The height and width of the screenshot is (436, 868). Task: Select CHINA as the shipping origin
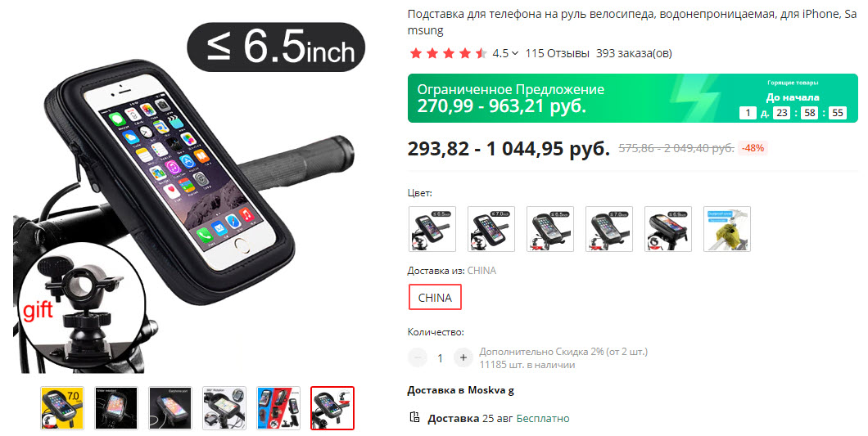(435, 297)
